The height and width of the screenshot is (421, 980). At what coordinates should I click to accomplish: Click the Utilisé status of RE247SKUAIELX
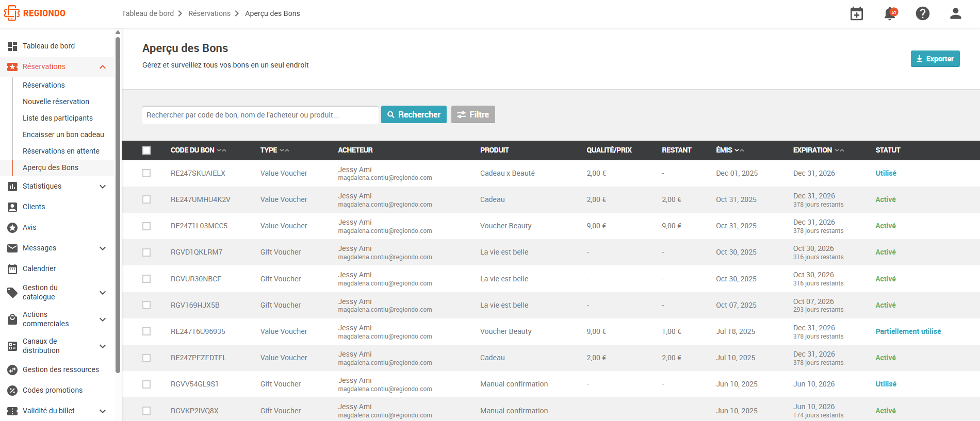point(886,173)
